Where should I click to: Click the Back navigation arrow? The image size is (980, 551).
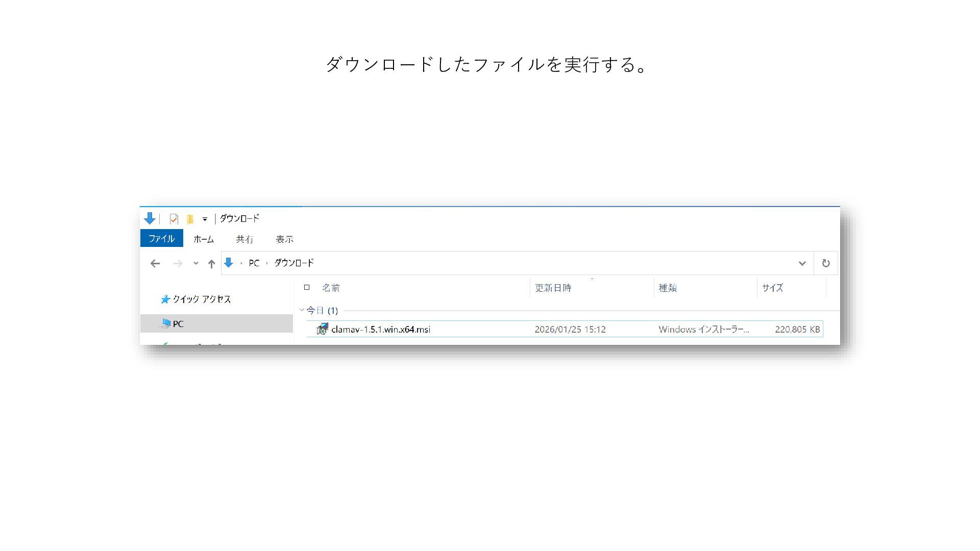(155, 263)
